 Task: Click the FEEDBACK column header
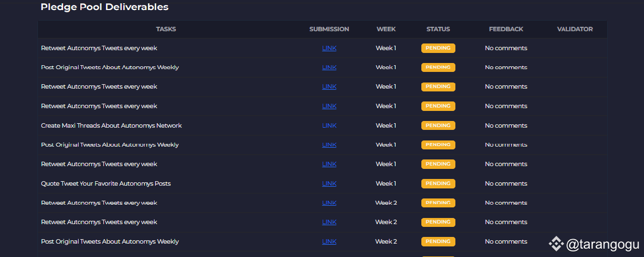[506, 29]
